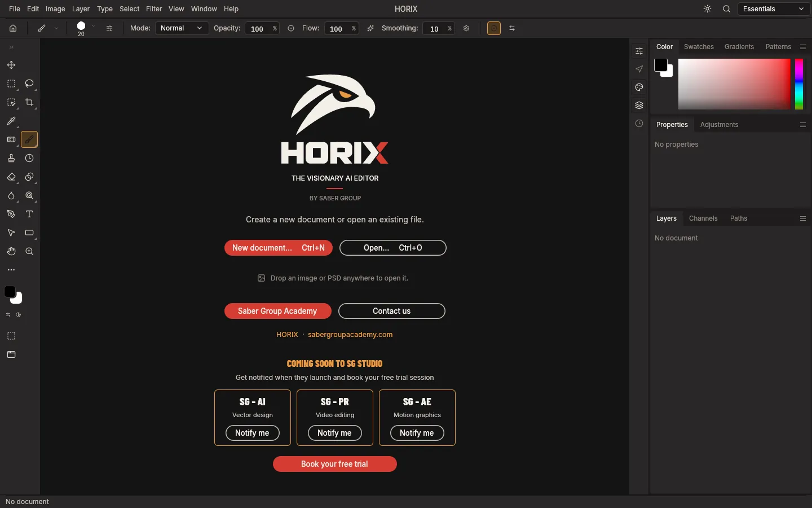Open the panel options sliders icon
The image size is (812, 508).
(x=639, y=51)
